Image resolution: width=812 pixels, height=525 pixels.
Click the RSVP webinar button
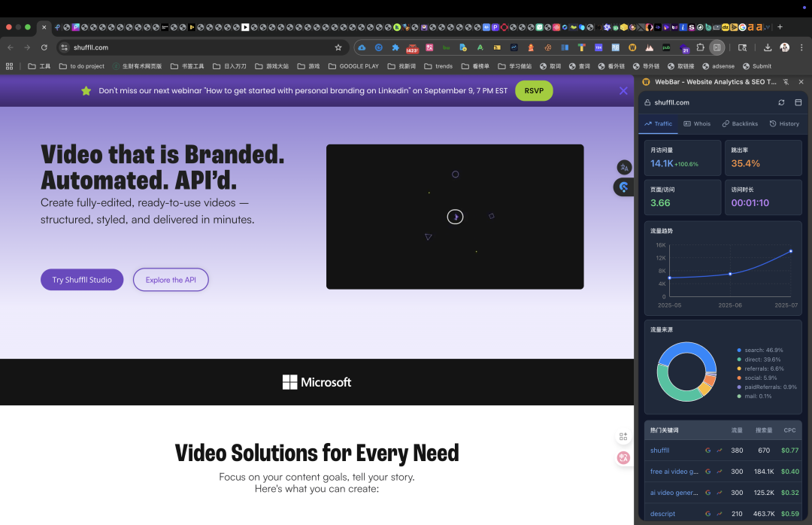pos(534,91)
